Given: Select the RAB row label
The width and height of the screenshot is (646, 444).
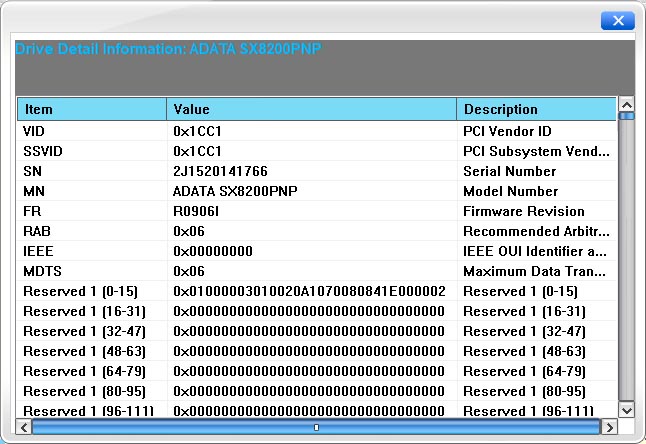Looking at the screenshot, I should [37, 231].
